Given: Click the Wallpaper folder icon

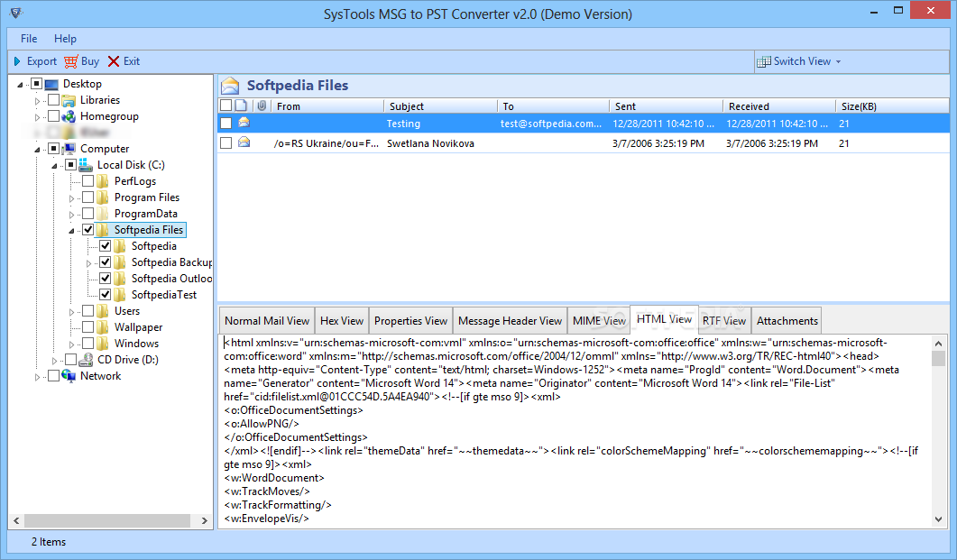Looking at the screenshot, I should (103, 327).
